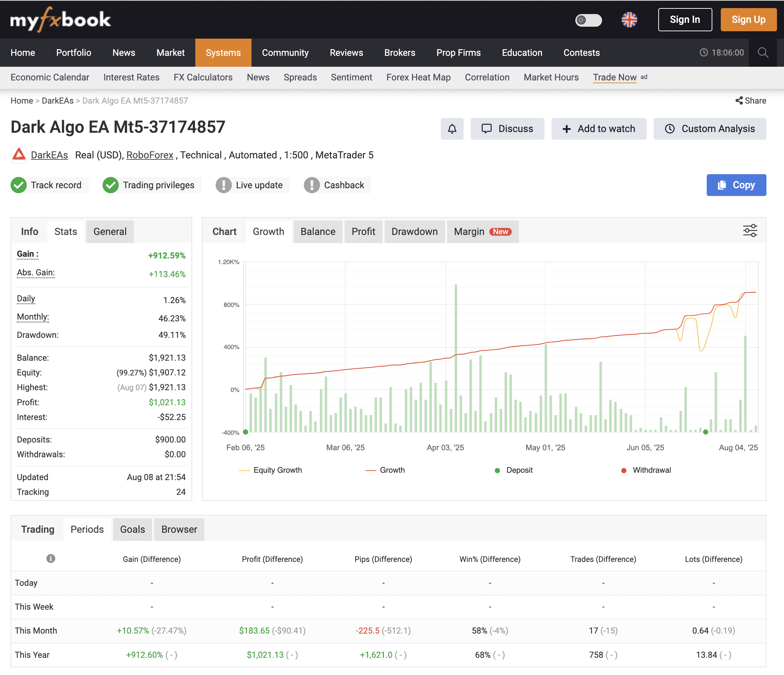Click the chart settings sliders icon
This screenshot has height=675, width=784.
pos(750,230)
